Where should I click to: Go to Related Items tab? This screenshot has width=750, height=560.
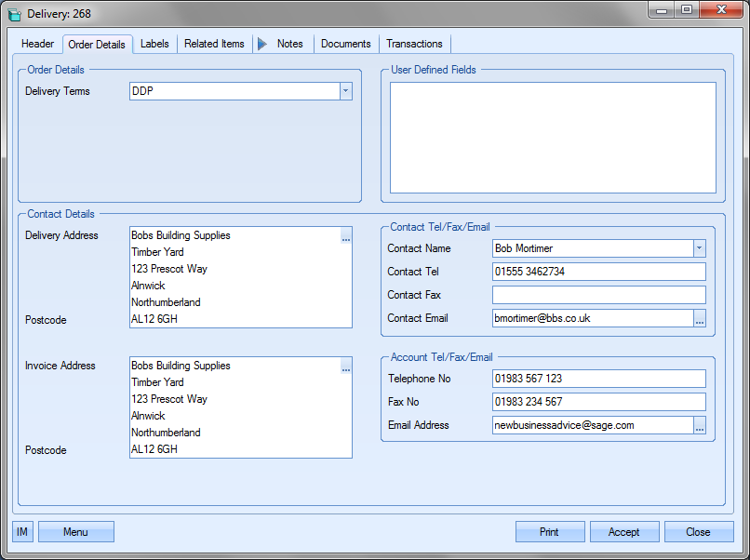point(214,44)
